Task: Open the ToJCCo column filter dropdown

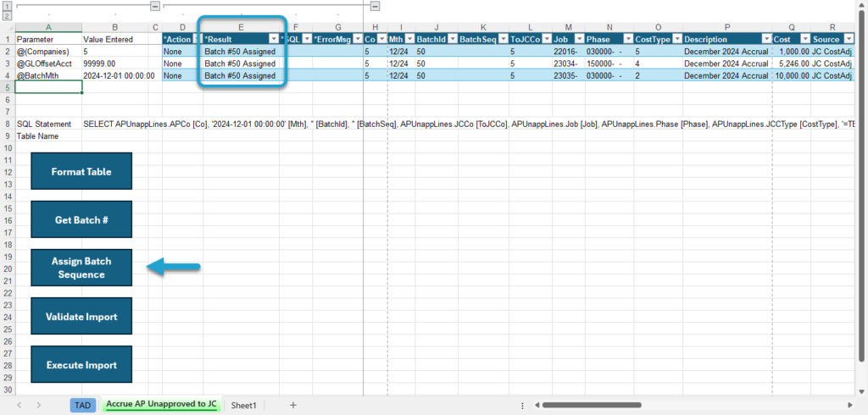Action: tap(546, 39)
